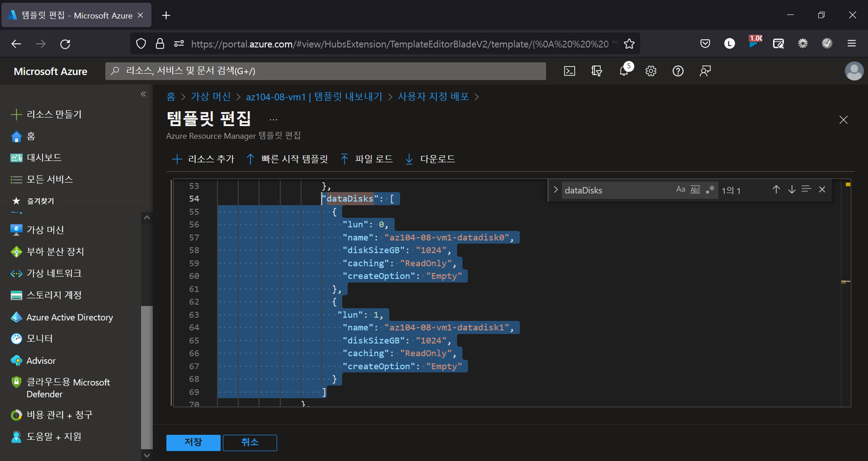Click 사용자 지정 배포 breadcrumb link
868x461 pixels.
(x=433, y=97)
